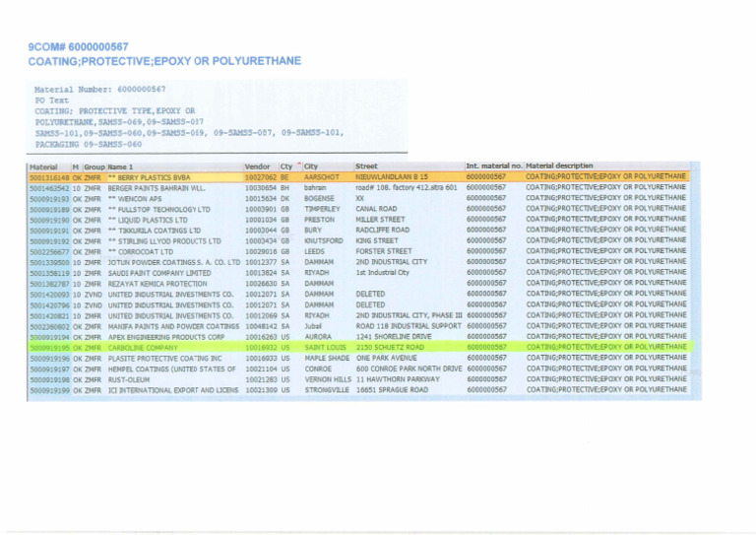Select the Material Number: 6000000567 line
Screen dimensions: 756x535
coord(99,90)
